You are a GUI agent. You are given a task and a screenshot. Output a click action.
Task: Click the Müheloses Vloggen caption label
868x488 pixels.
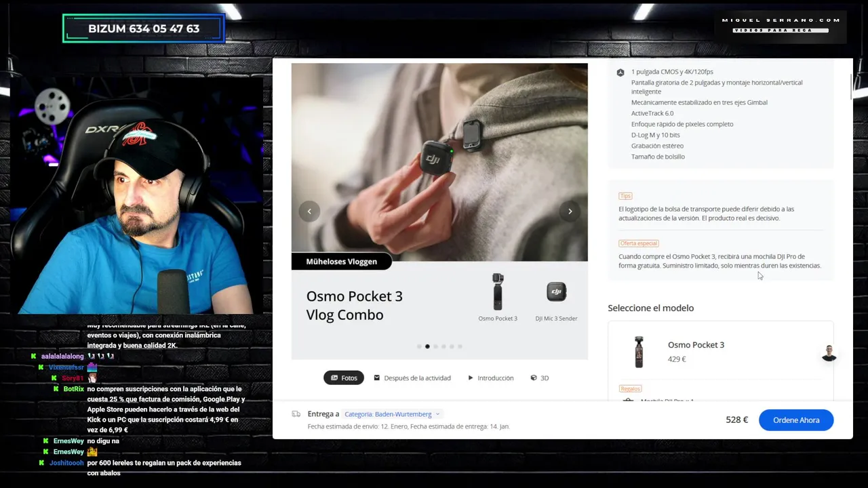coord(342,262)
